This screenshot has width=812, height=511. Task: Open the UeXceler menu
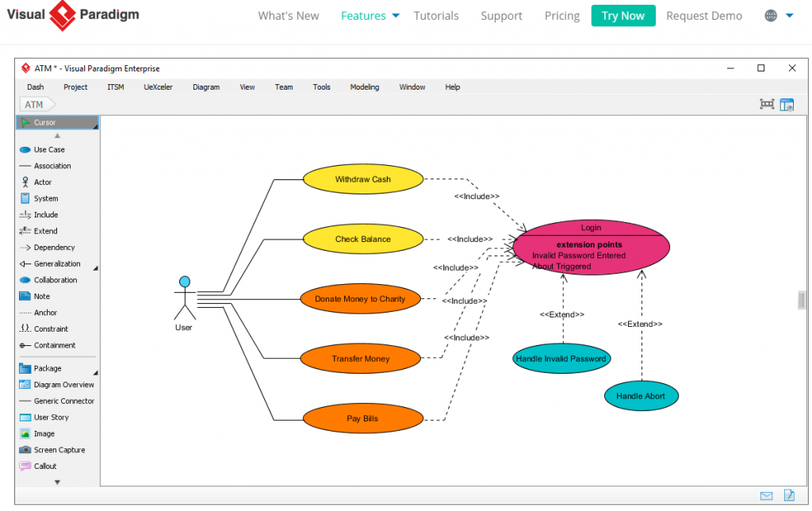(158, 87)
